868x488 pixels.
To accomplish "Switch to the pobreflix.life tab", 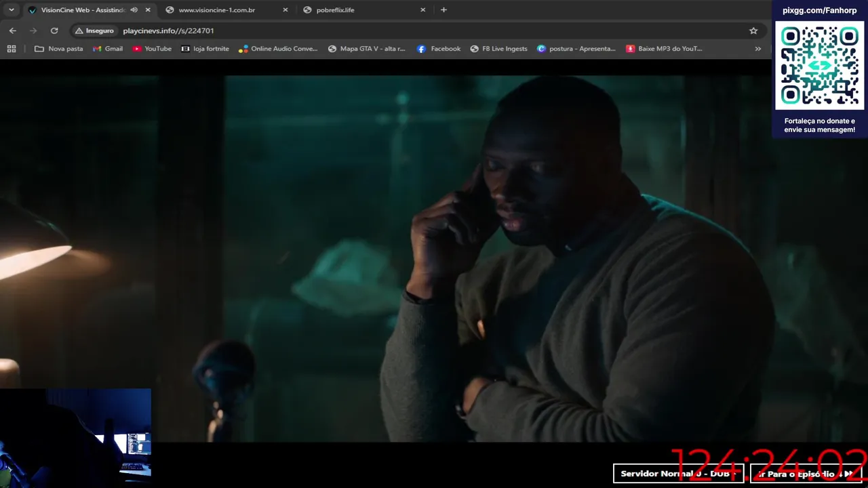I will coord(336,10).
